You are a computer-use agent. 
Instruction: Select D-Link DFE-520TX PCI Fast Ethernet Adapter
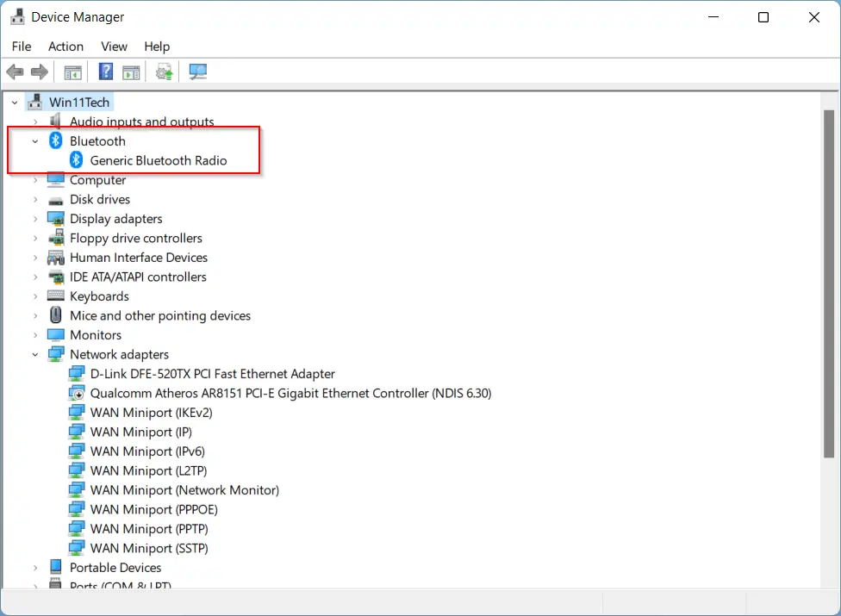coord(212,374)
